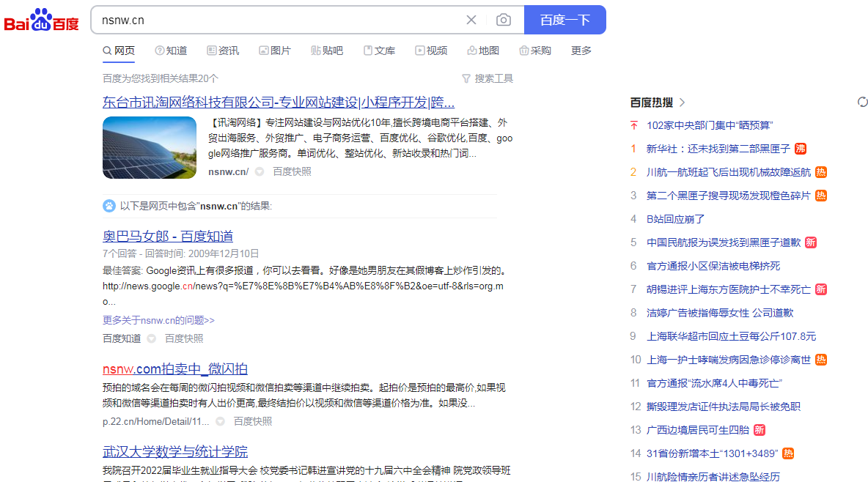Open 胡锡进评上海东方医院护士不幸死亡

(x=729, y=289)
